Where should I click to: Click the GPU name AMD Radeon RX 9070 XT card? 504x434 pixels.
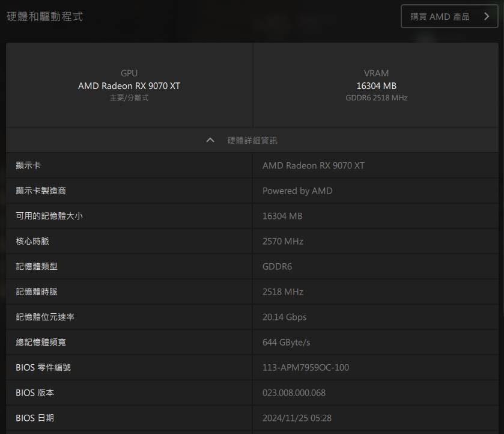tap(129, 86)
